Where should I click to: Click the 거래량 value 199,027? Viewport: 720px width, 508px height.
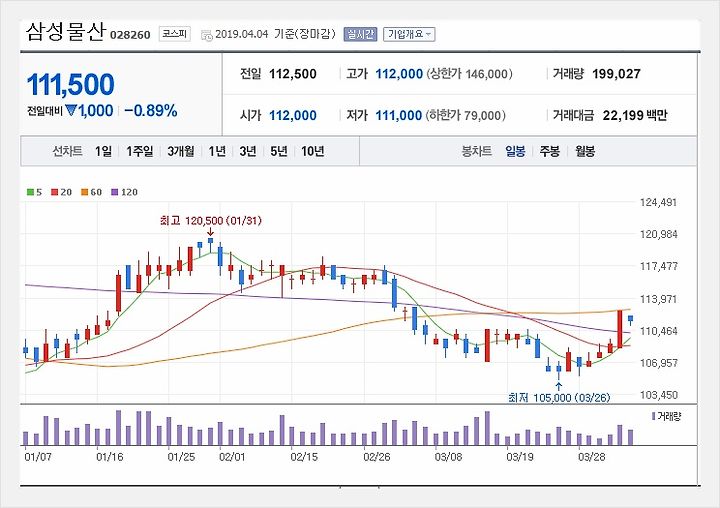click(616, 74)
